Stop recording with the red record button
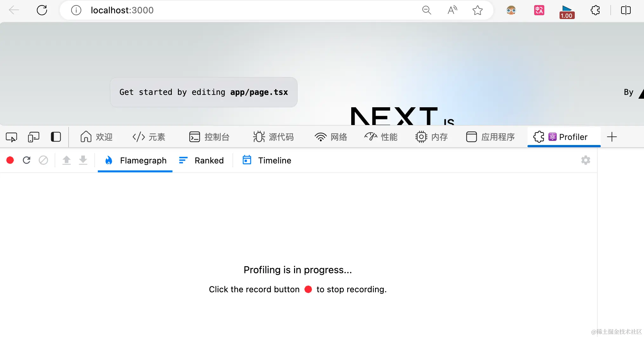 [10, 160]
